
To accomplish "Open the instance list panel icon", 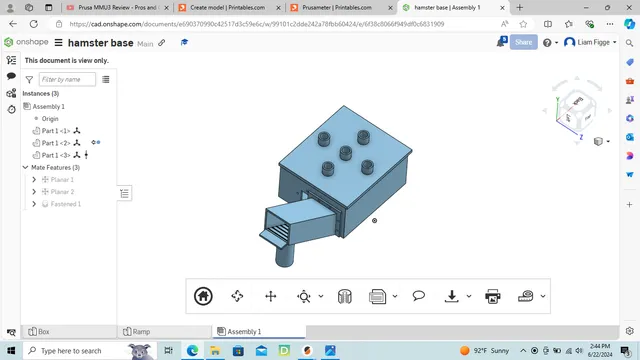I will click(x=11, y=60).
